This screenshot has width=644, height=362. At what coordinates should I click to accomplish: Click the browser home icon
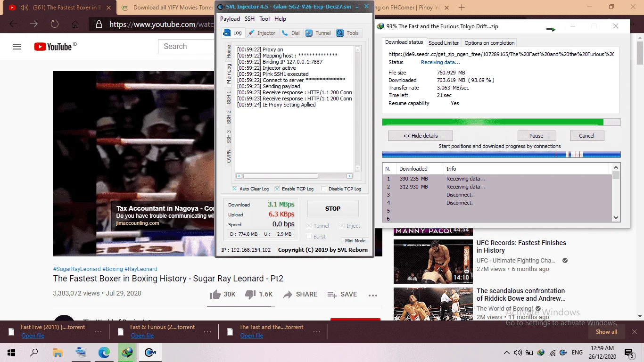click(x=75, y=24)
